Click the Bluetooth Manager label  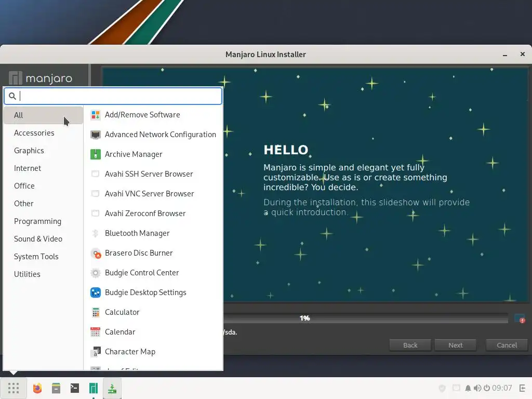[x=137, y=233]
